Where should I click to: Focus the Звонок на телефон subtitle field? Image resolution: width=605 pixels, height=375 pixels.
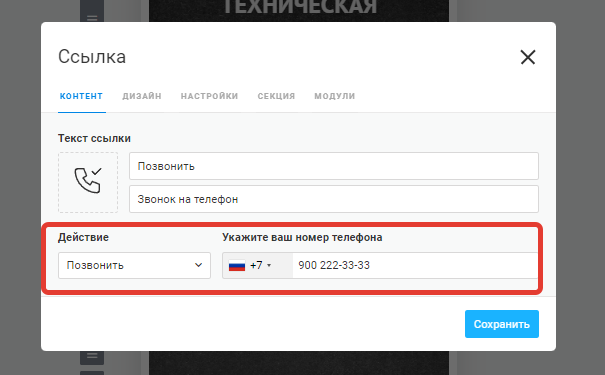(x=334, y=199)
